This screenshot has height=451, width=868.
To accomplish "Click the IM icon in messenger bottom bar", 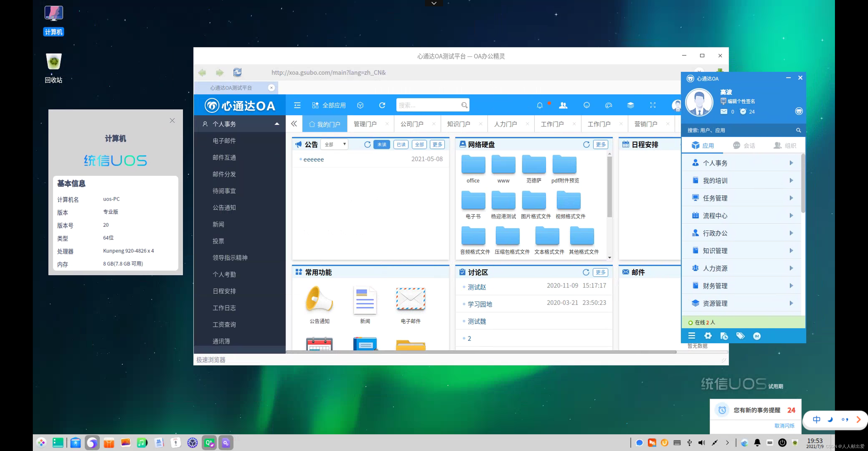I will (x=757, y=336).
